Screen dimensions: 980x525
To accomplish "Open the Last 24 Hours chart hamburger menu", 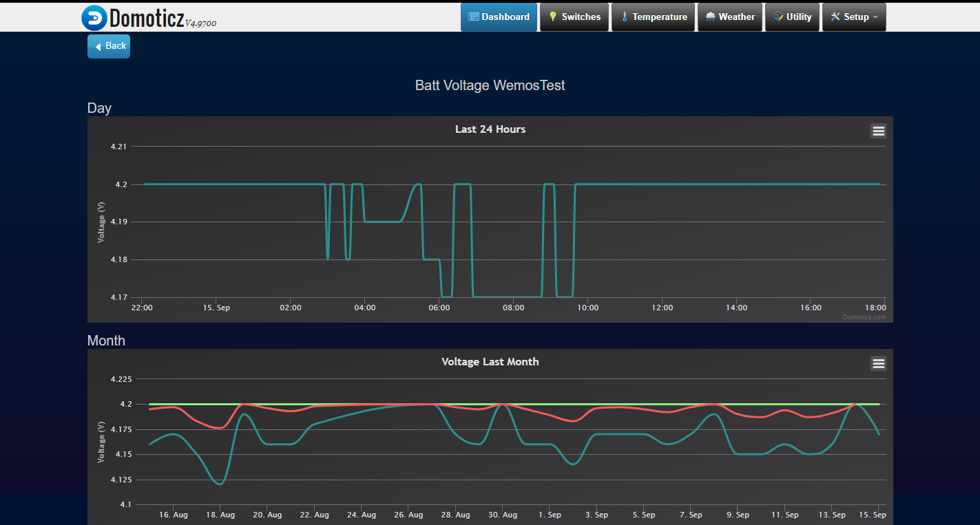I will pyautogui.click(x=878, y=131).
